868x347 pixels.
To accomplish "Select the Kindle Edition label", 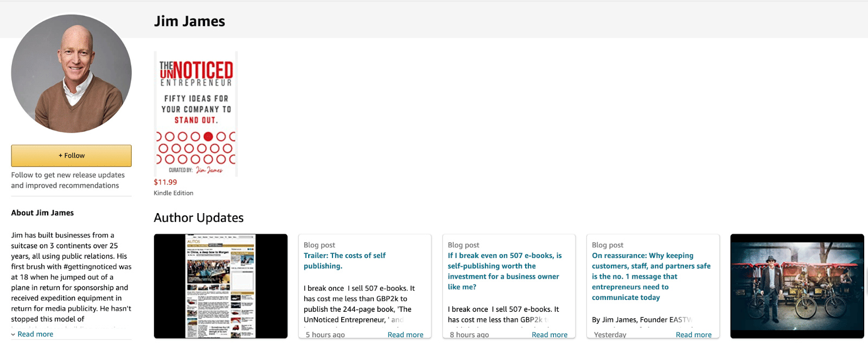I will 174,193.
